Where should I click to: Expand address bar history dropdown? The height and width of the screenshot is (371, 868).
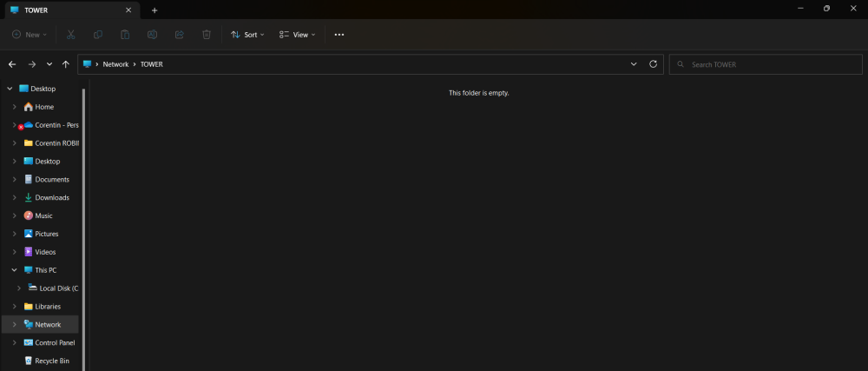(634, 64)
